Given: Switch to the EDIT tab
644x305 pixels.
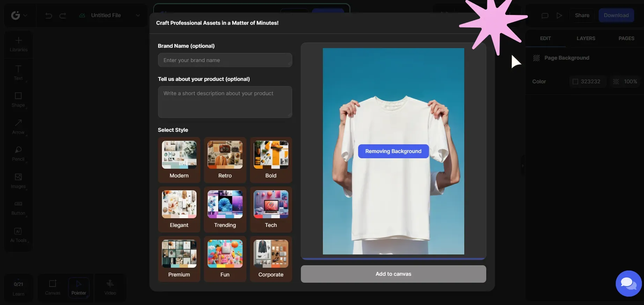Looking at the screenshot, I should [x=546, y=38].
